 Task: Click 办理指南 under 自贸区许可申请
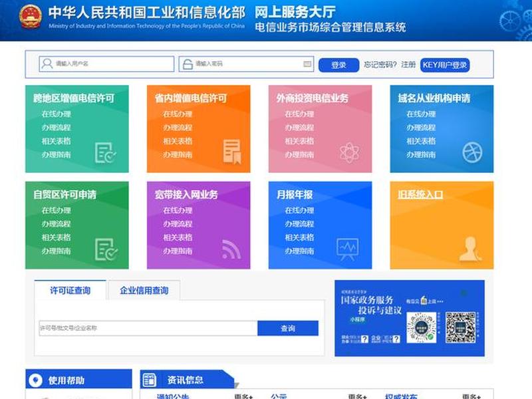coord(57,251)
